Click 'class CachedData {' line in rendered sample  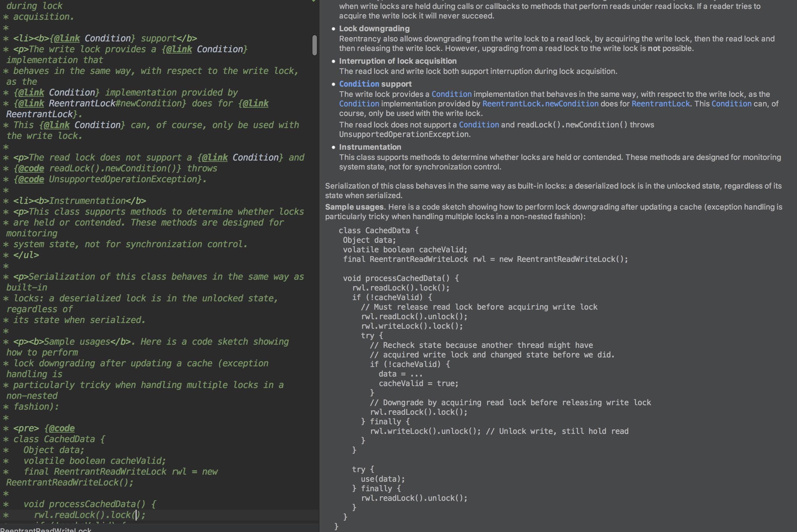point(378,230)
